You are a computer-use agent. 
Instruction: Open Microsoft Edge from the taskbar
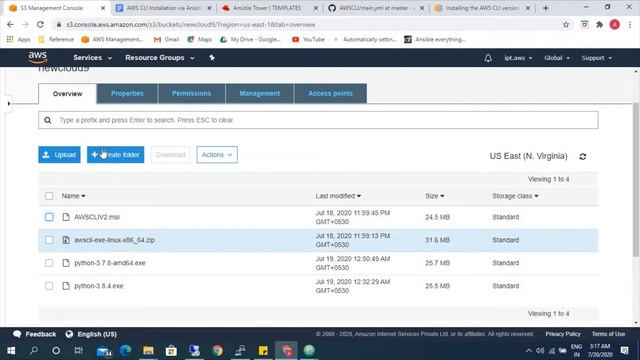(125, 350)
